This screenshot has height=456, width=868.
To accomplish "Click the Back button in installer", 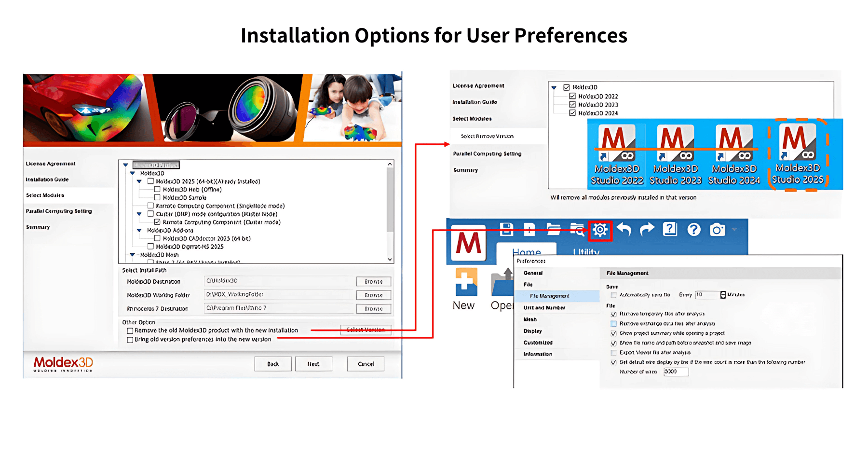I will (x=273, y=364).
